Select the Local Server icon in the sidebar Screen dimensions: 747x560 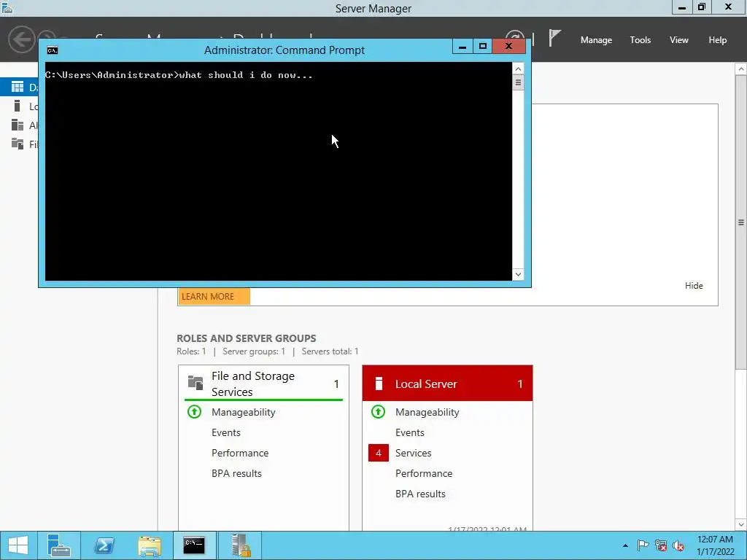(x=18, y=106)
